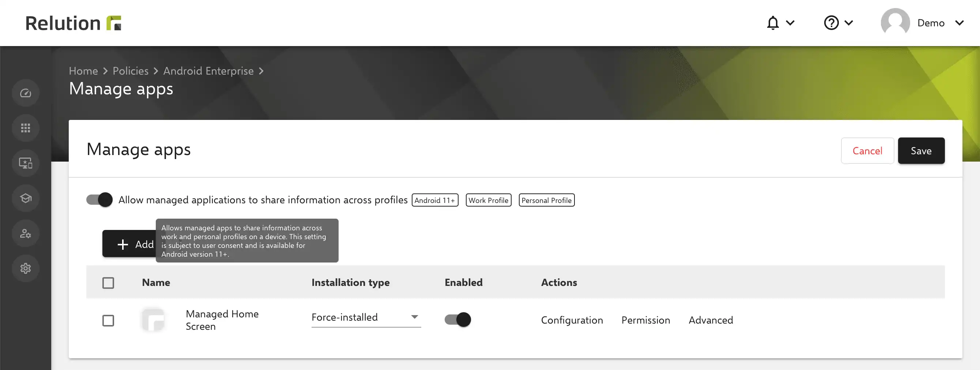Image resolution: width=980 pixels, height=370 pixels.
Task: Toggle share information across profiles switch
Action: (x=99, y=200)
